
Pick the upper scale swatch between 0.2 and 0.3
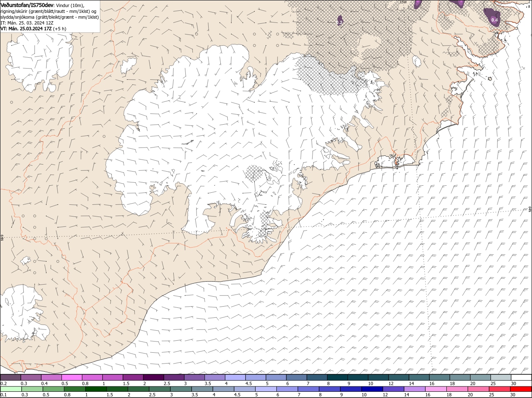[10, 377]
